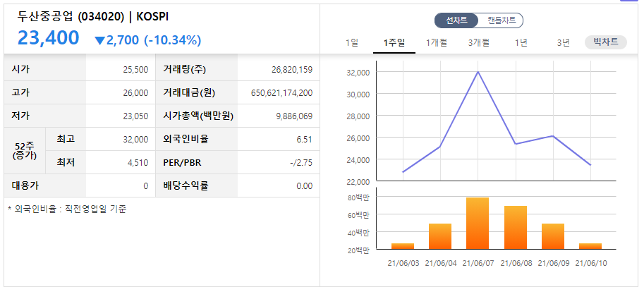644x292 pixels.
Task: Click the 최저 label cell
Action: (x=66, y=162)
